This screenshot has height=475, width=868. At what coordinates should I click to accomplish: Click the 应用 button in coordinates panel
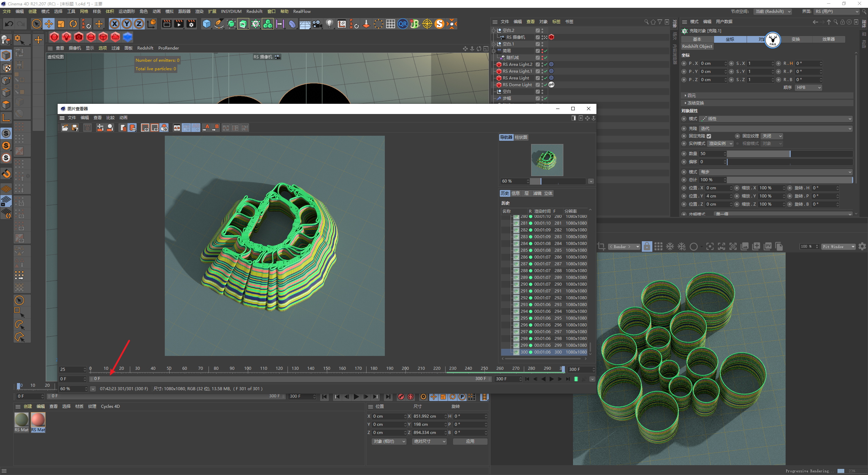[470, 441]
